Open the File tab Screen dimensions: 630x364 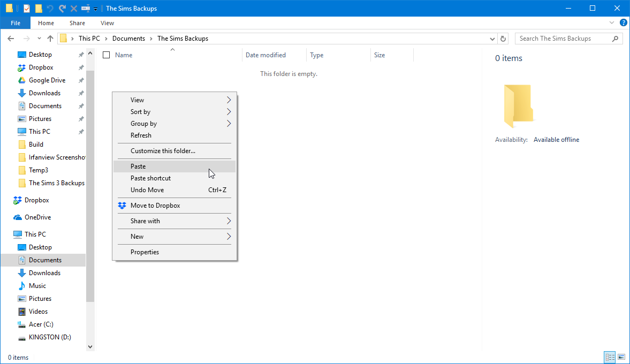pos(16,23)
